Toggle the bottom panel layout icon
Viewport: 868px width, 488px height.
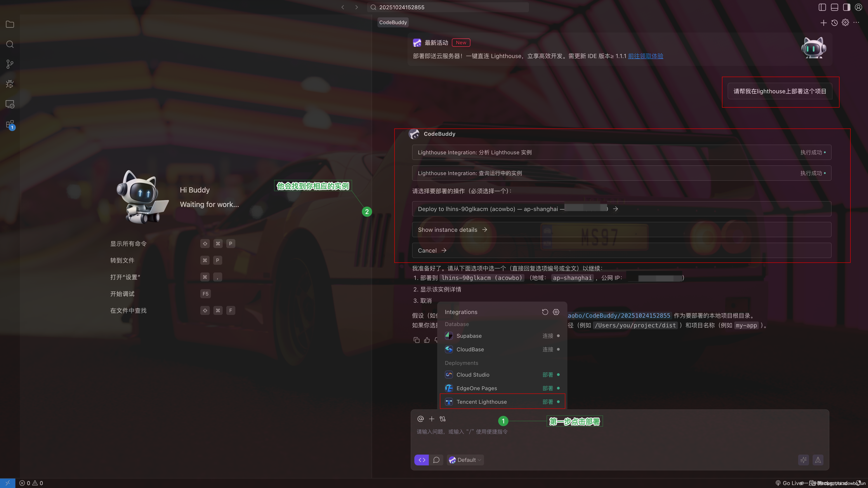click(834, 7)
